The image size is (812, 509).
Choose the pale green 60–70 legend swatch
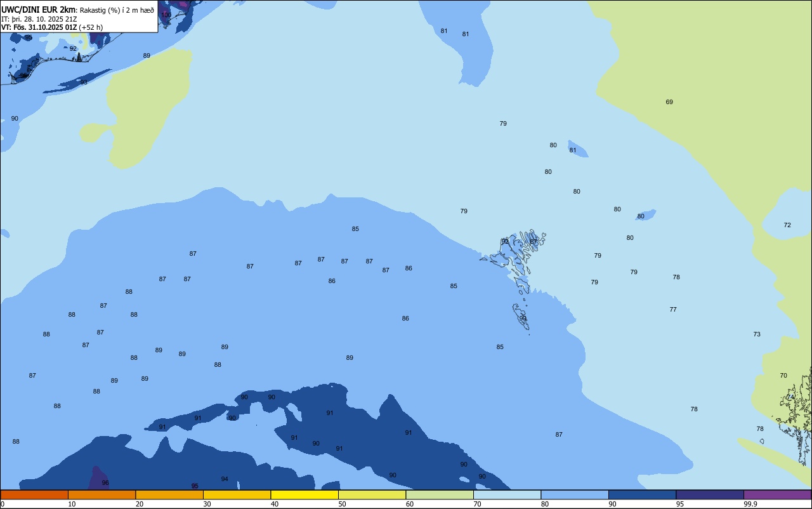[x=440, y=494]
